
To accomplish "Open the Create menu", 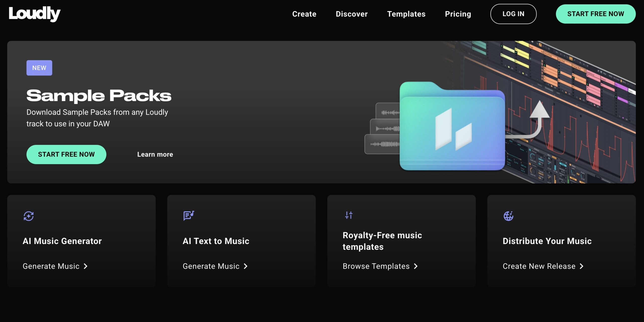I will click(x=304, y=14).
